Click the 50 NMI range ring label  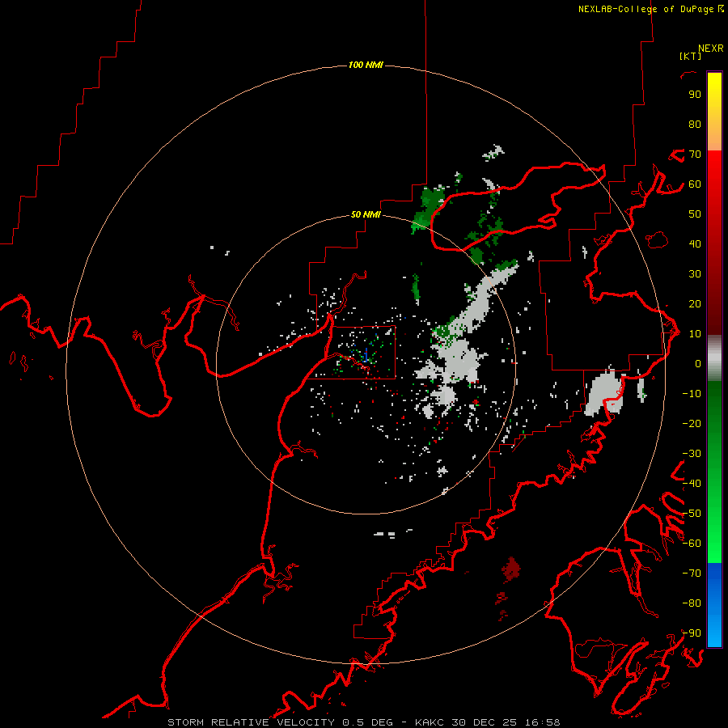tap(366, 214)
